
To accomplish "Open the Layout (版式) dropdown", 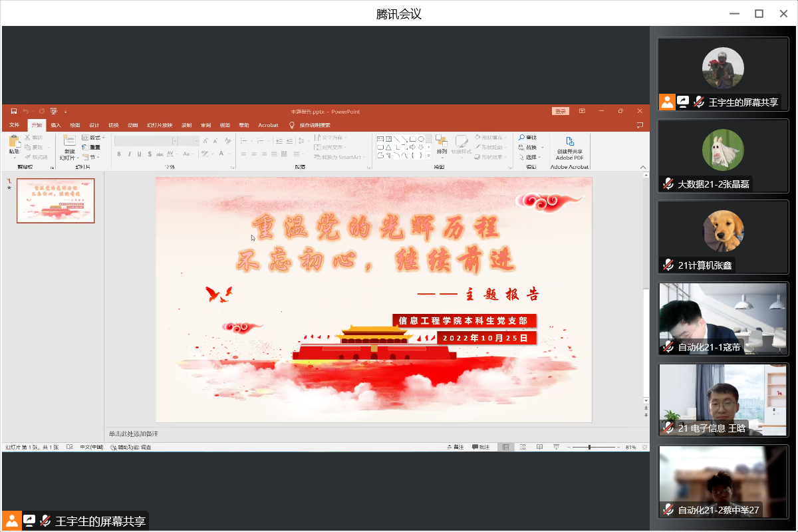I will point(93,138).
